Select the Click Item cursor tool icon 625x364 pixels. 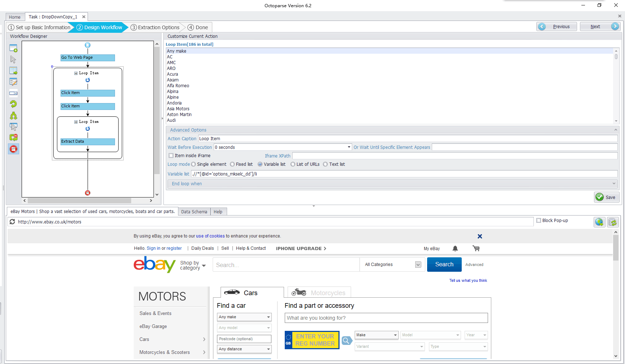tap(13, 59)
